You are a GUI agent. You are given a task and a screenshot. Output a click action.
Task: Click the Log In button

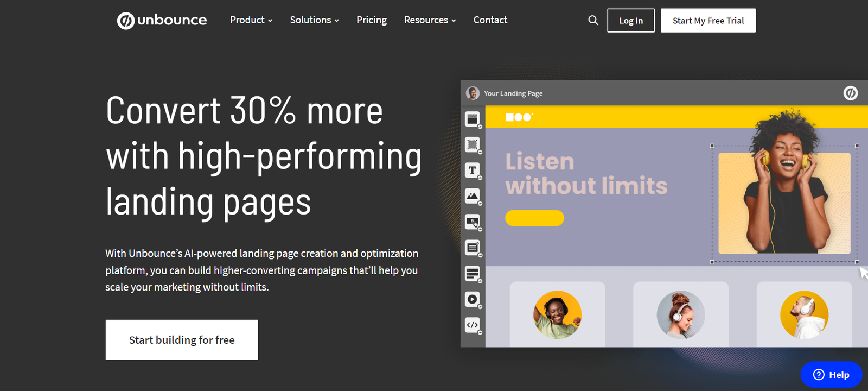tap(630, 21)
